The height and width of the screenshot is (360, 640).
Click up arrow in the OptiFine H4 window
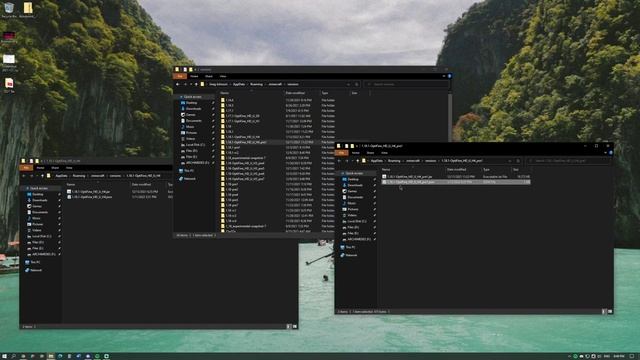coord(42,176)
